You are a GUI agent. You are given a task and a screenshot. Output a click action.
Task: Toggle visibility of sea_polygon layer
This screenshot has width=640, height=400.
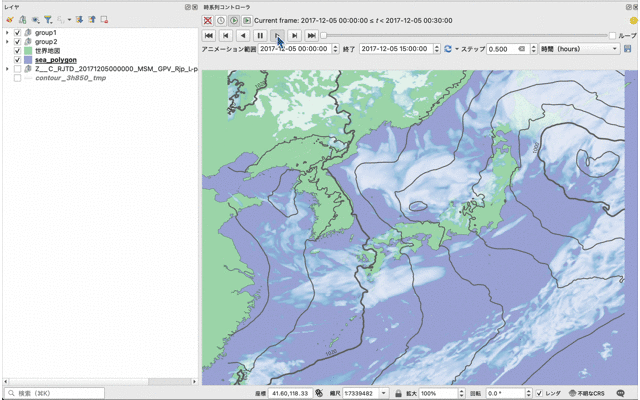(x=17, y=60)
